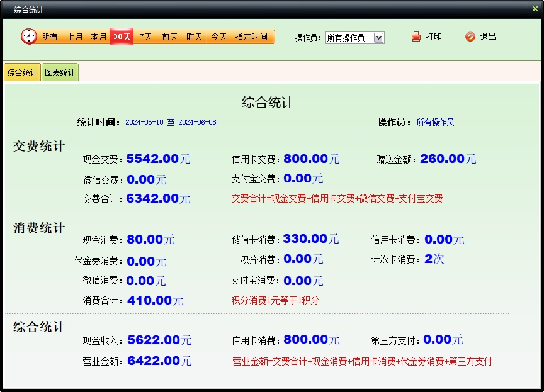The height and width of the screenshot is (392, 544).
Task: Filter statistics by 7天
Action: (146, 37)
